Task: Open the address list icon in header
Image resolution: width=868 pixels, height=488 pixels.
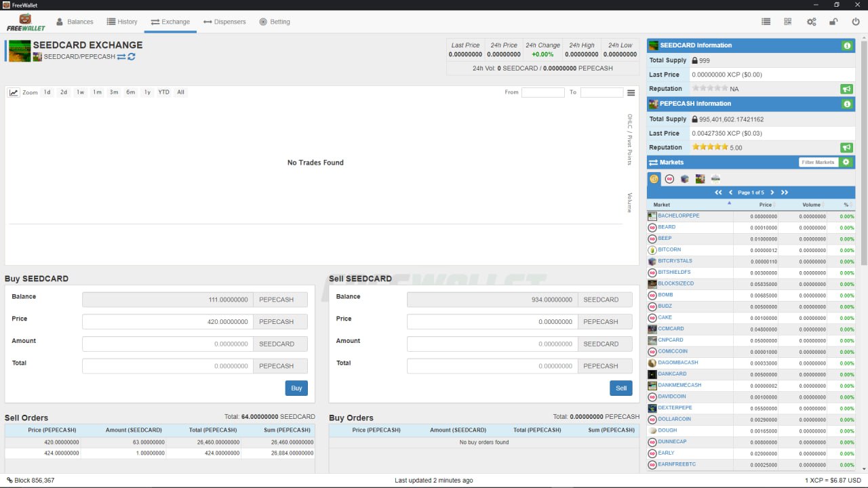Action: pyautogui.click(x=766, y=22)
